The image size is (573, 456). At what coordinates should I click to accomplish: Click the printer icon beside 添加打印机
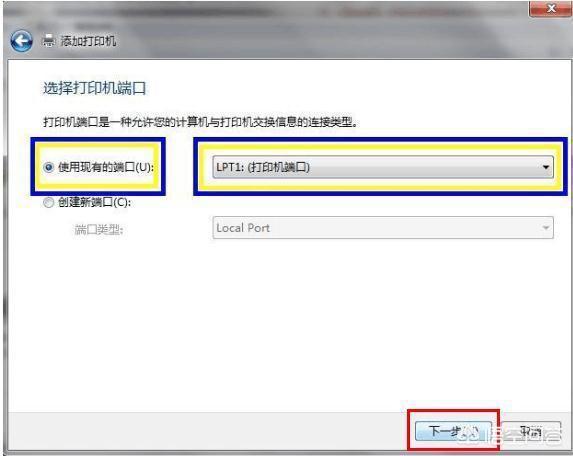pyautogui.click(x=49, y=41)
